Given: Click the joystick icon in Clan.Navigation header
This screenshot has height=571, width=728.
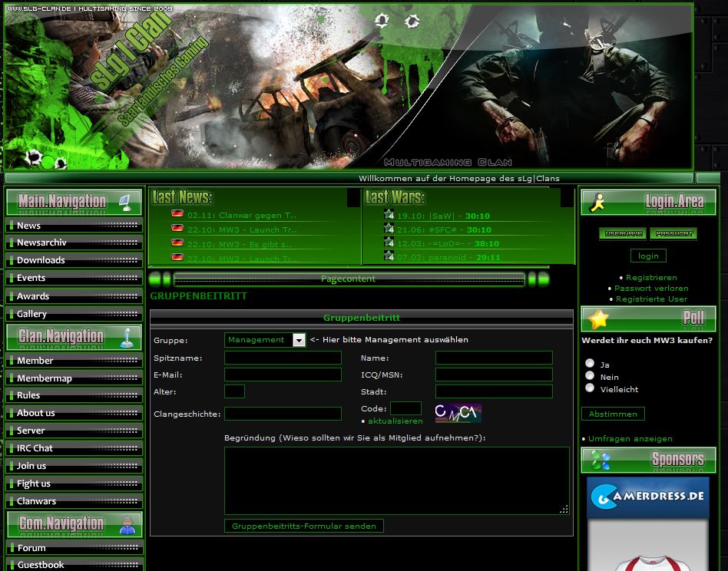Looking at the screenshot, I should coord(127,337).
